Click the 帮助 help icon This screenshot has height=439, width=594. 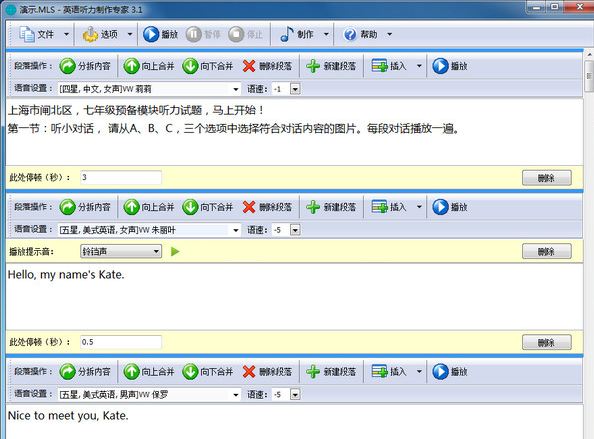[350, 34]
